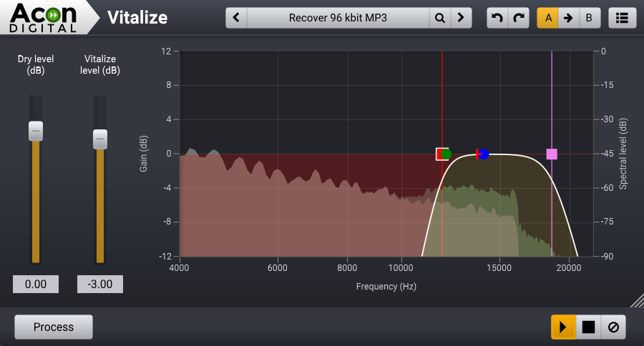644x346 pixels.
Task: Select the A settings slot
Action: coord(548,18)
